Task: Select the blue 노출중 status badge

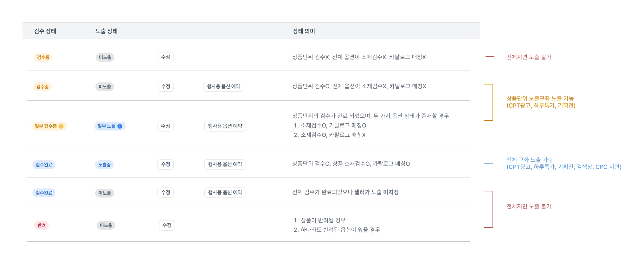Action: 104,165
